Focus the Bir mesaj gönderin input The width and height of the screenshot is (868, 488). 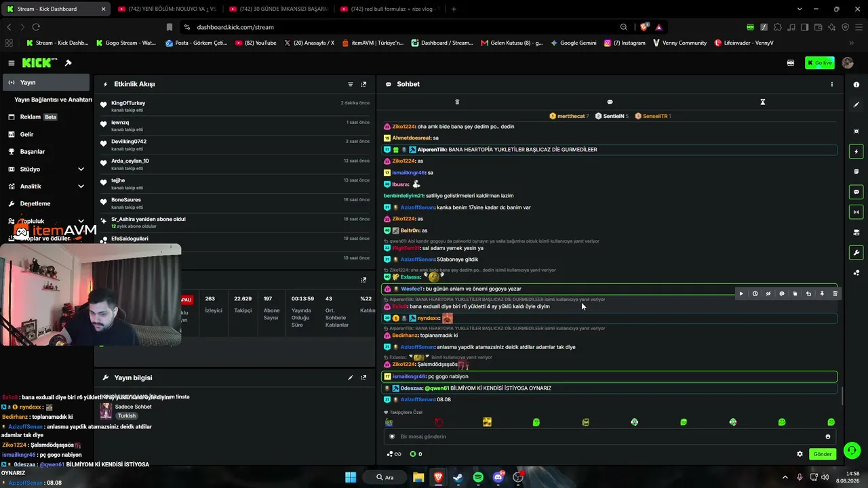pyautogui.click(x=610, y=436)
